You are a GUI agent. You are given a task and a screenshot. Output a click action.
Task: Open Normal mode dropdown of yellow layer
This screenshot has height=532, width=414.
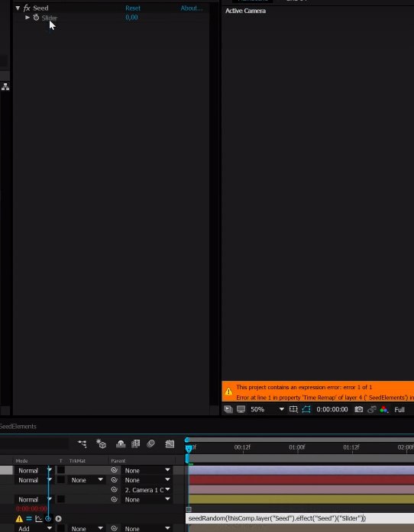[33, 499]
